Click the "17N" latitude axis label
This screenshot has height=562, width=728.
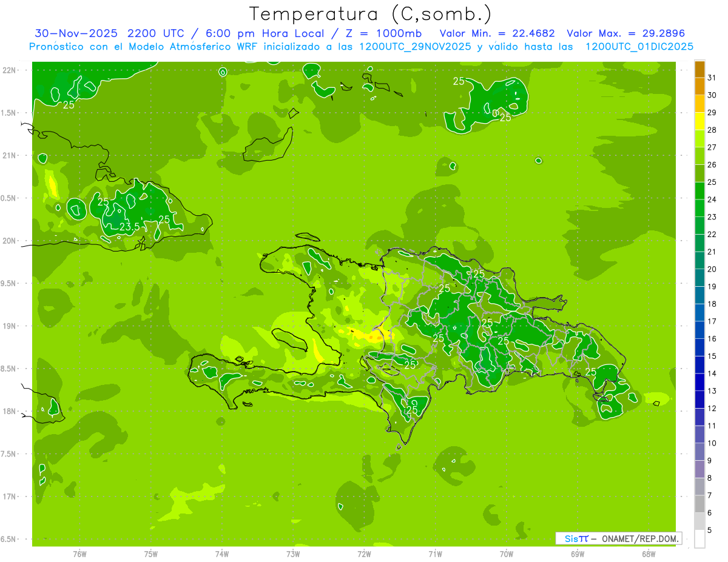[x=10, y=497]
